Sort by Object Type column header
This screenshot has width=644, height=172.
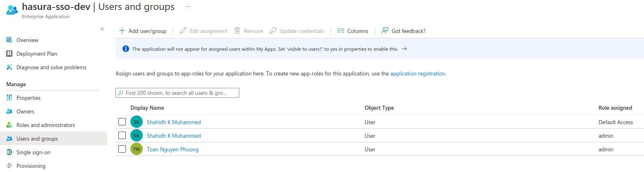coord(379,108)
